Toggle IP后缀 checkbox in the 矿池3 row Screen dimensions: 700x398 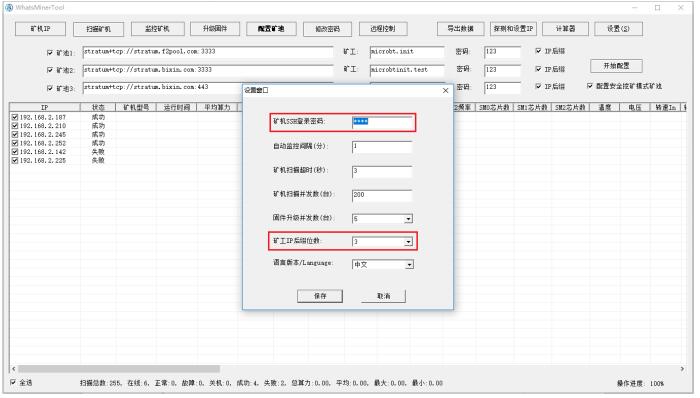538,86
